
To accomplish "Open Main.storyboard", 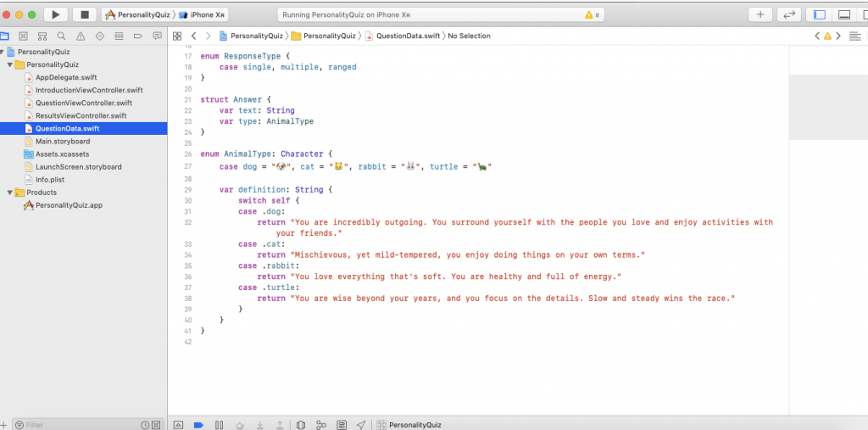I will coord(57,142).
